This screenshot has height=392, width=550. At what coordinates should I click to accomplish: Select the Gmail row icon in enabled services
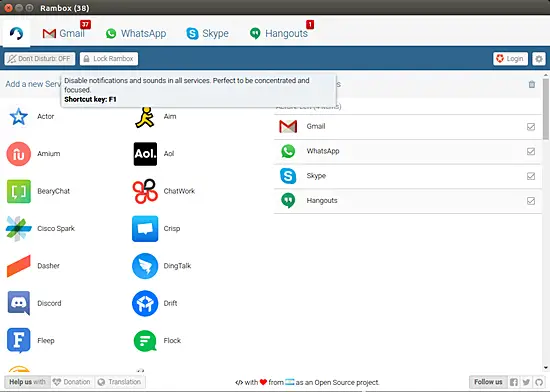tap(288, 127)
